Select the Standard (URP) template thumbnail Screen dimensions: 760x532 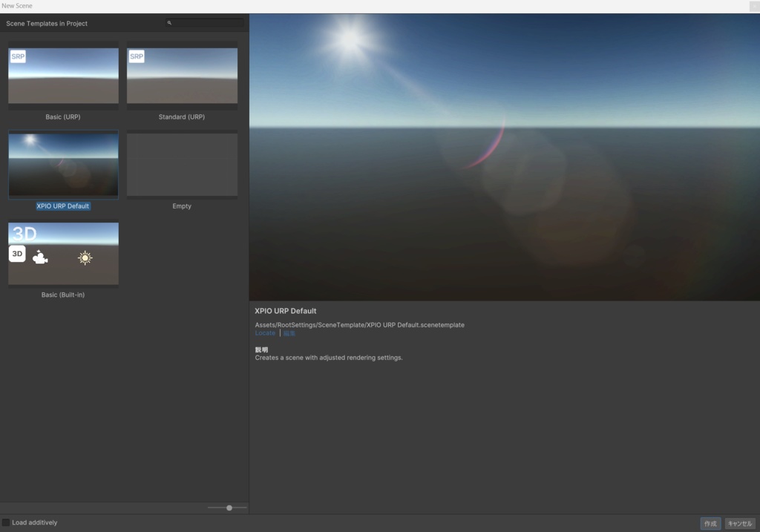coord(183,76)
